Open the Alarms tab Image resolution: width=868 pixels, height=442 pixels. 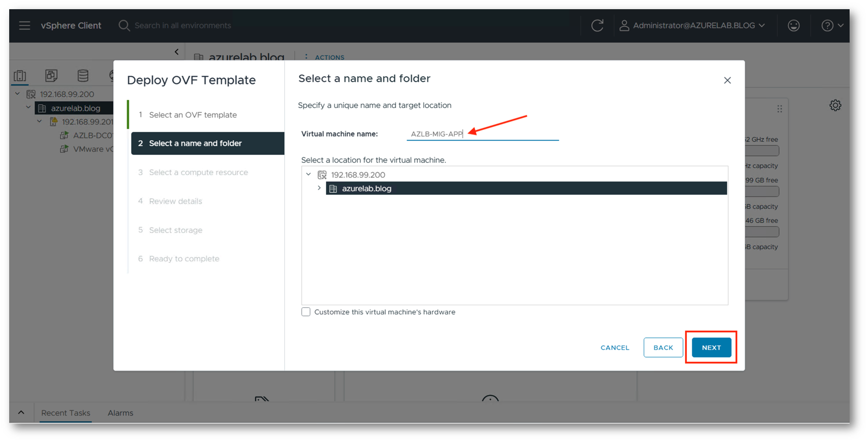click(120, 413)
